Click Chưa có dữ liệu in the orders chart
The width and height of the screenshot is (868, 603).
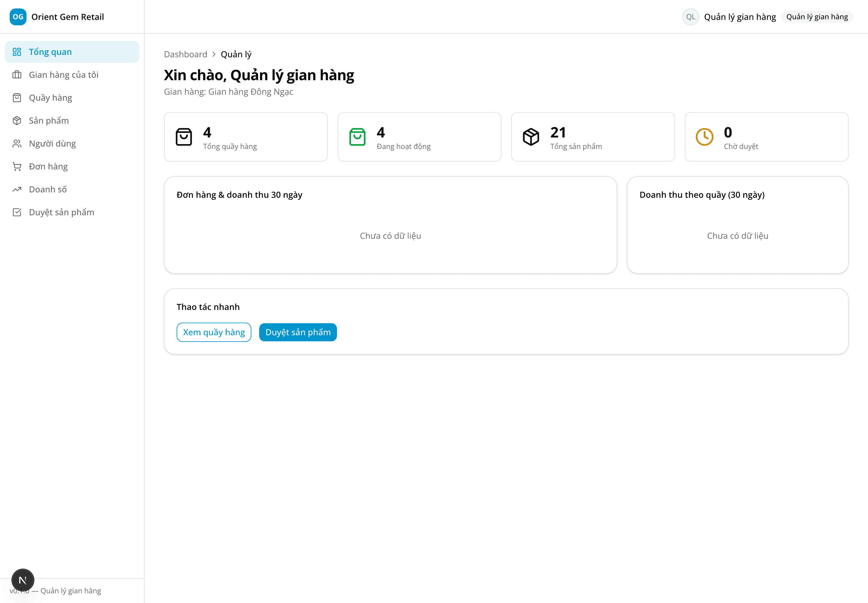(x=390, y=236)
